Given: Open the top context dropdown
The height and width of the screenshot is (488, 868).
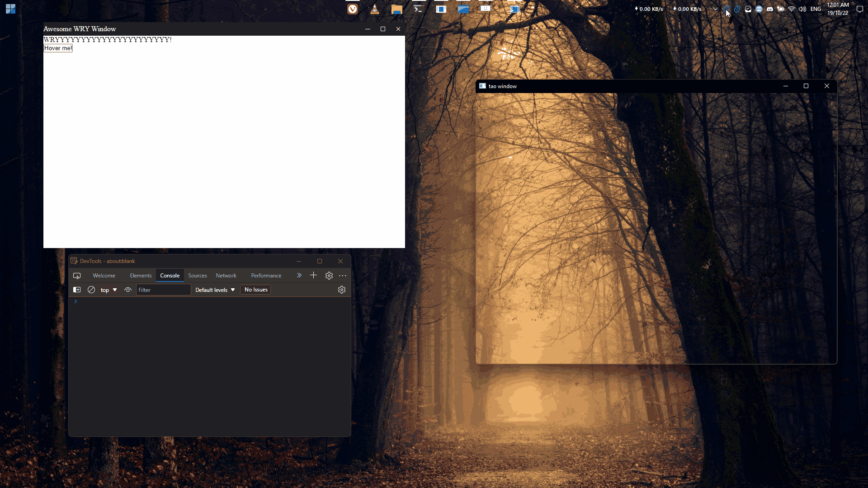Looking at the screenshot, I should [108, 290].
